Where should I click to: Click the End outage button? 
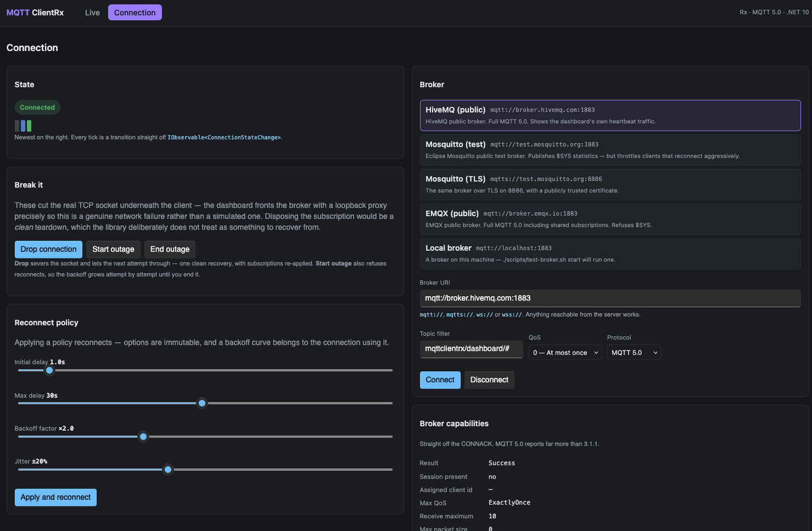click(170, 249)
